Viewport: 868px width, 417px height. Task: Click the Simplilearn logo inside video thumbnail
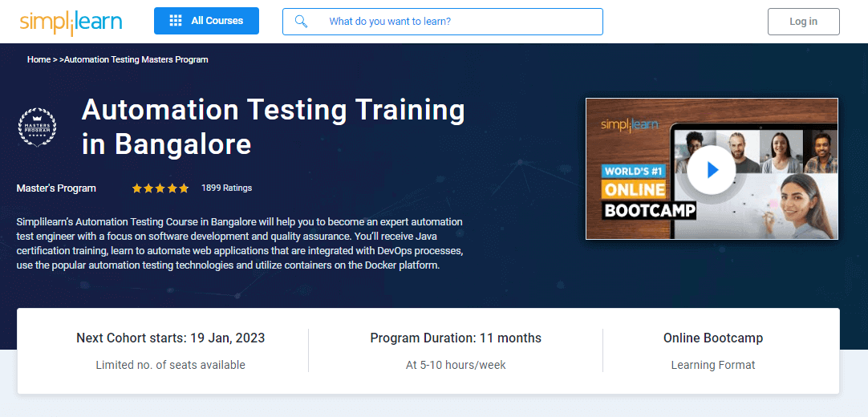coord(630,123)
